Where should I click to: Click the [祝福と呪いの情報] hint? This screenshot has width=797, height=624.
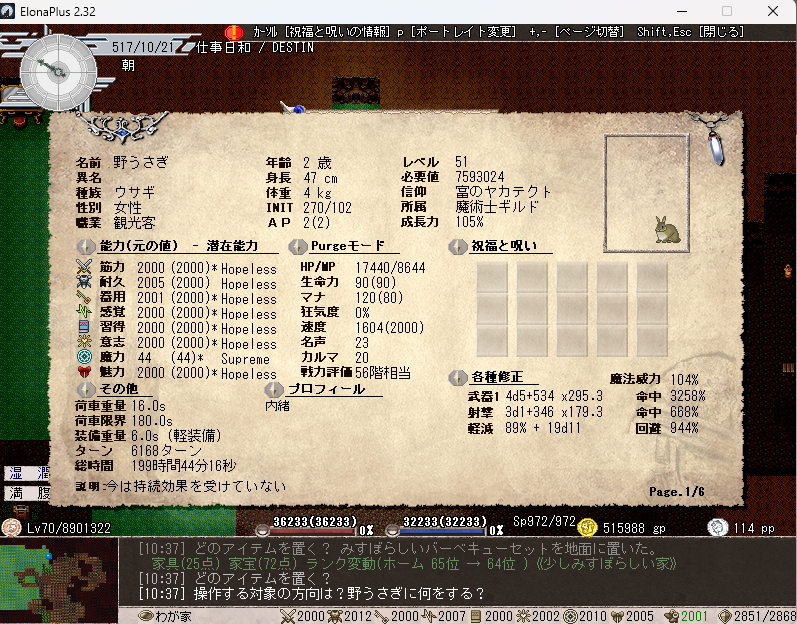coord(338,32)
